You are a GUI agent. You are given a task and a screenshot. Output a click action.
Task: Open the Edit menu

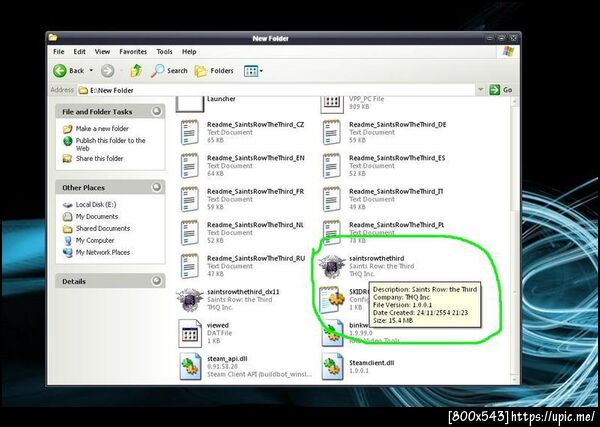[80, 52]
